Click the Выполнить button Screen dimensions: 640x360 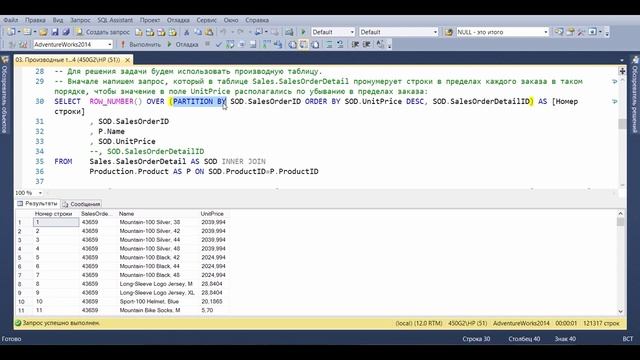click(x=141, y=44)
